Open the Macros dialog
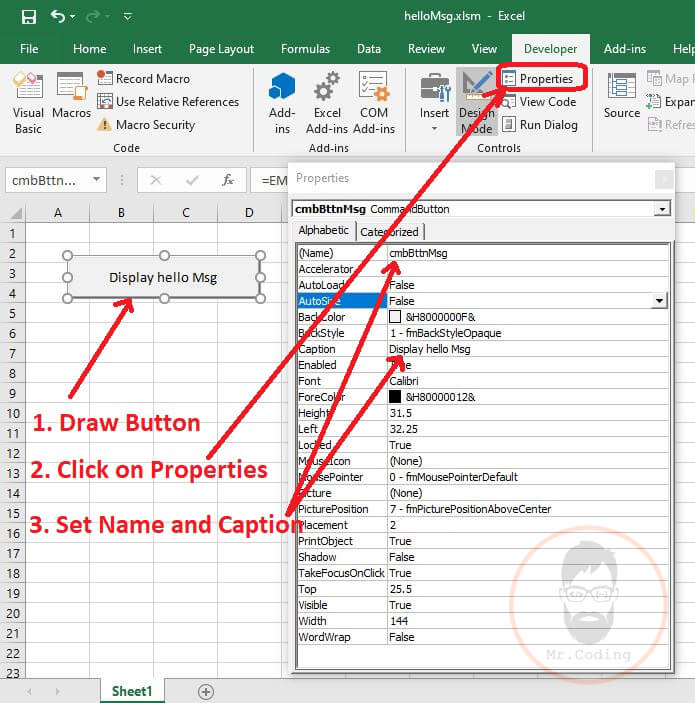This screenshot has height=703, width=695. pyautogui.click(x=71, y=96)
